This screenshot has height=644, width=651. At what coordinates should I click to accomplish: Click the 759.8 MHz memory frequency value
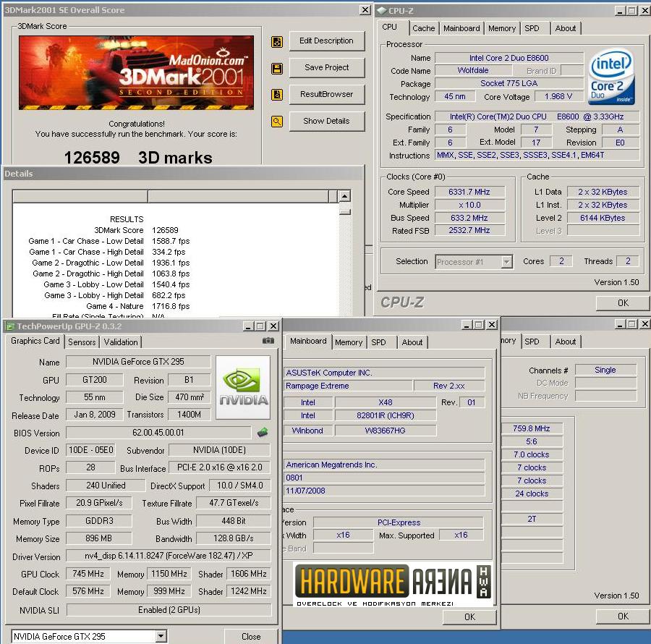532,428
